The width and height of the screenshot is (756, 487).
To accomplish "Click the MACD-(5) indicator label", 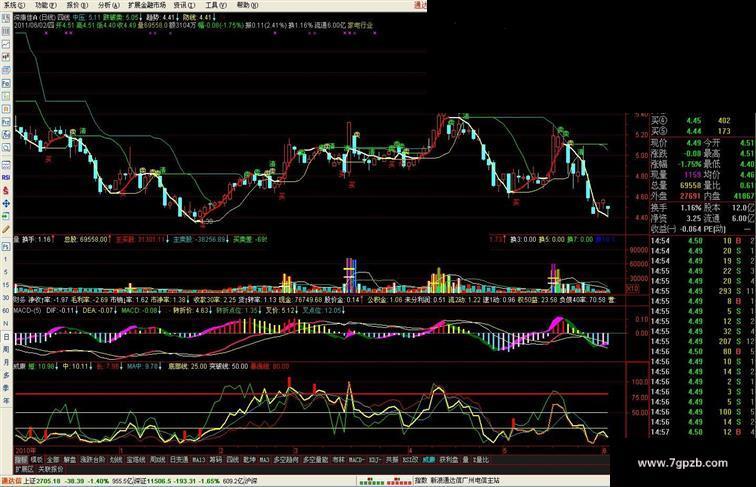I will 27,311.
